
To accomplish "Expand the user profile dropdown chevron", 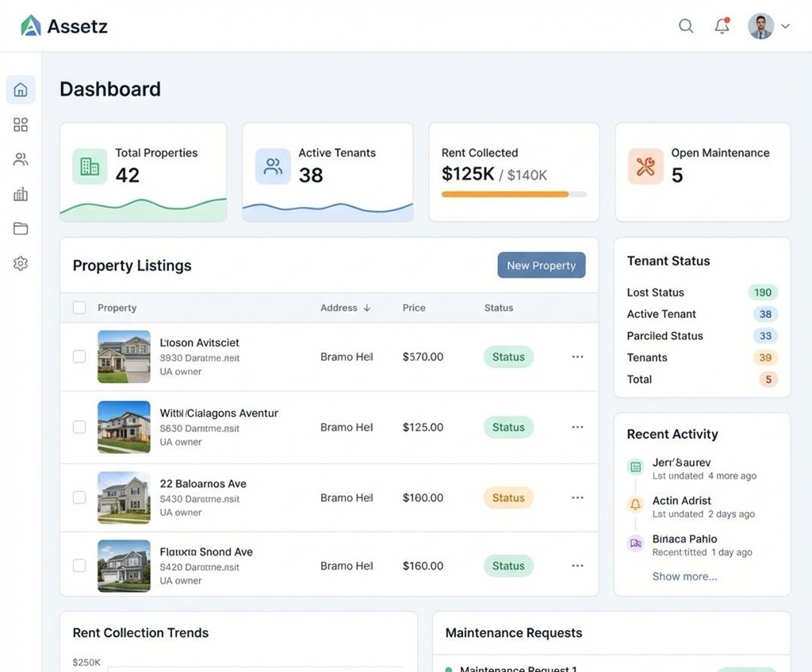I will pos(785,26).
